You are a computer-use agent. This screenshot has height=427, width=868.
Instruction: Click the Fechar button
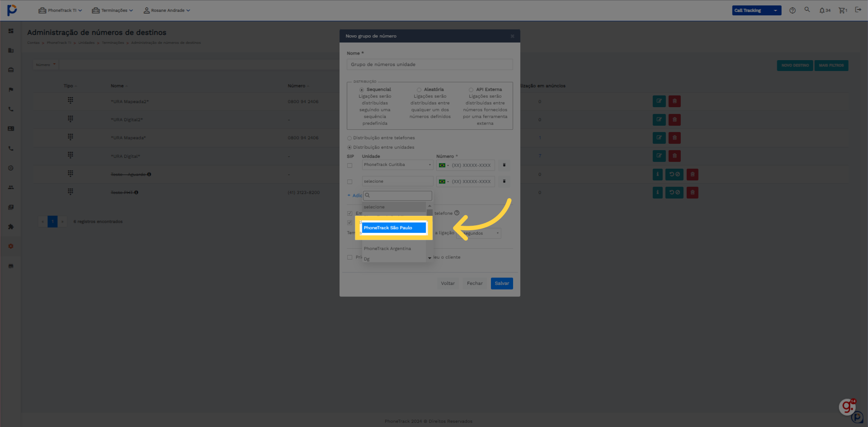pyautogui.click(x=475, y=284)
